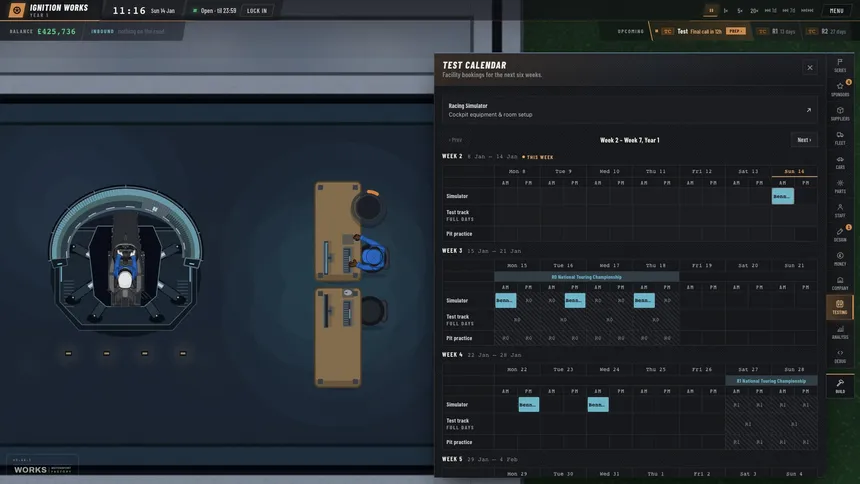Click the PREP button for upcoming Test
The image size is (860, 484).
735,31
